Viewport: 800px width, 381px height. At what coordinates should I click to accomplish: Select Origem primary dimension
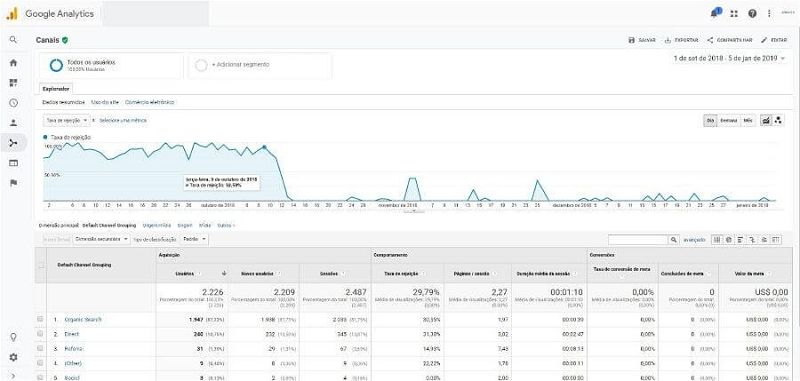point(185,225)
